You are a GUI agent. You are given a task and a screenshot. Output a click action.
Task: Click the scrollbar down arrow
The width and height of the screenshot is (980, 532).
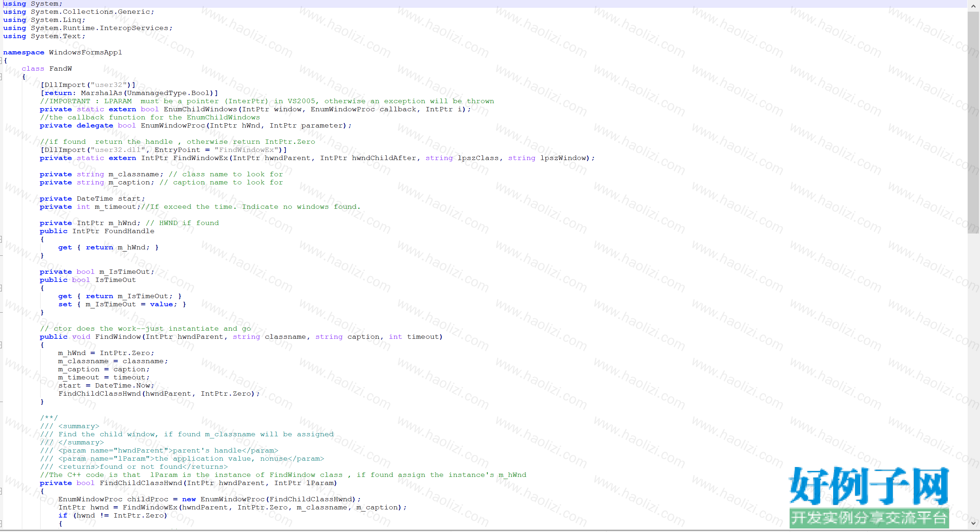coord(973,523)
